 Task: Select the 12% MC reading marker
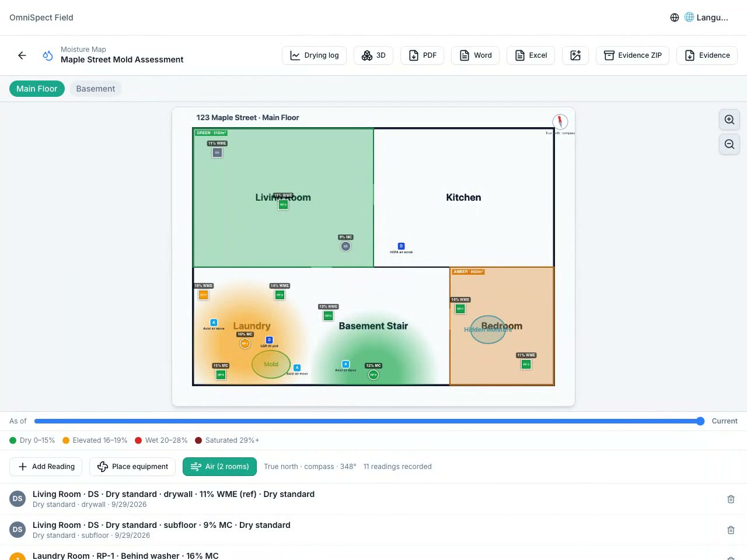coord(373,375)
